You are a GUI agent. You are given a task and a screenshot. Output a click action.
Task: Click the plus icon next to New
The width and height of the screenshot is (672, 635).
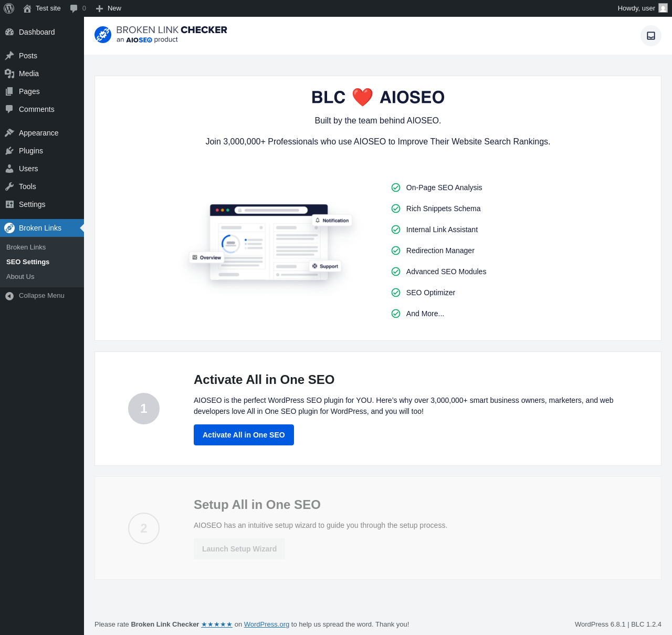(x=99, y=8)
